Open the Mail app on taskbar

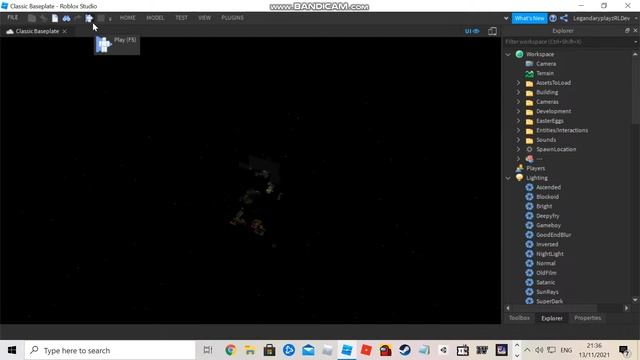tap(308, 350)
